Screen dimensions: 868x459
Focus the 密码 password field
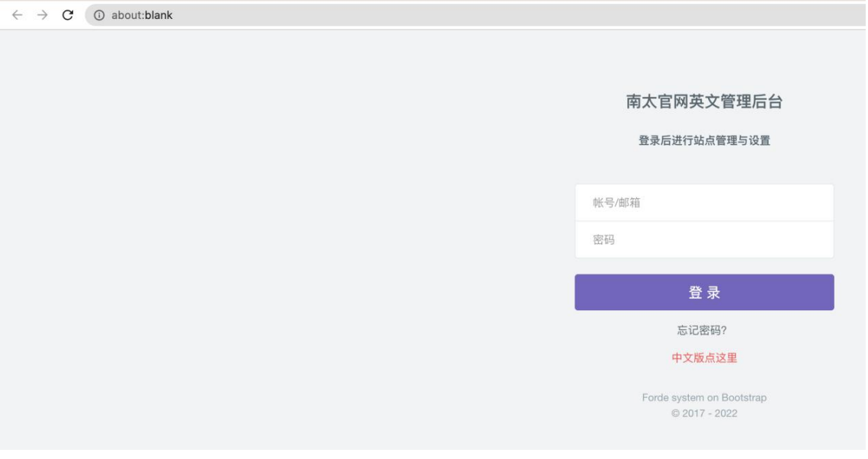(704, 239)
